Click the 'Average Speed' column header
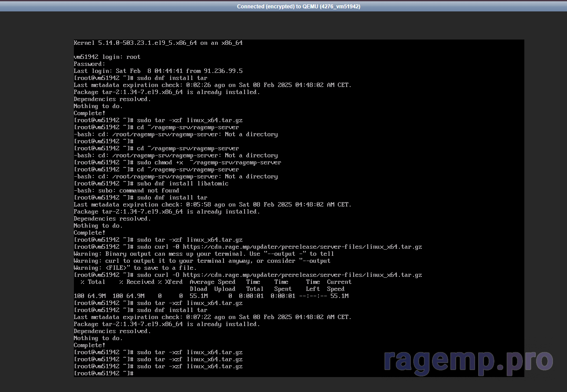 tap(213, 282)
